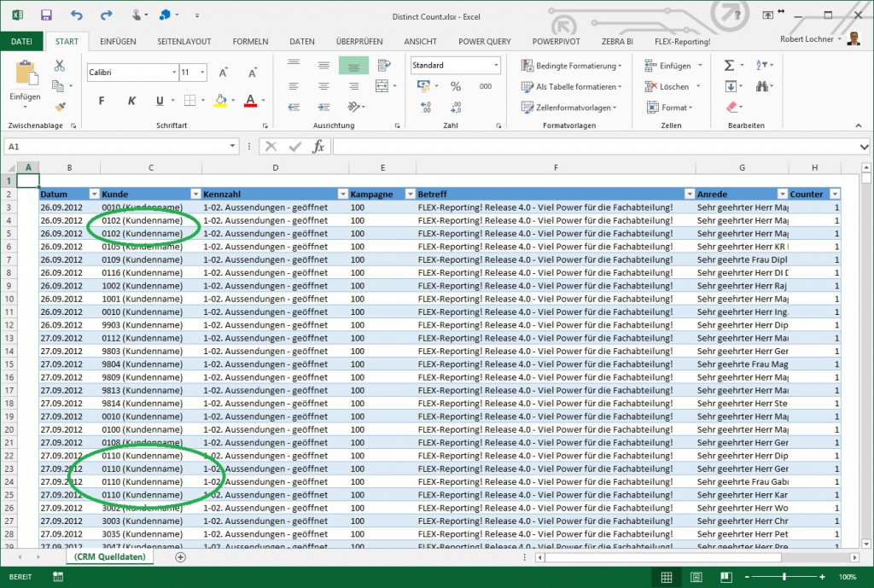Image resolution: width=874 pixels, height=588 pixels.
Task: Click the Format Painter brush icon
Action: 60,107
